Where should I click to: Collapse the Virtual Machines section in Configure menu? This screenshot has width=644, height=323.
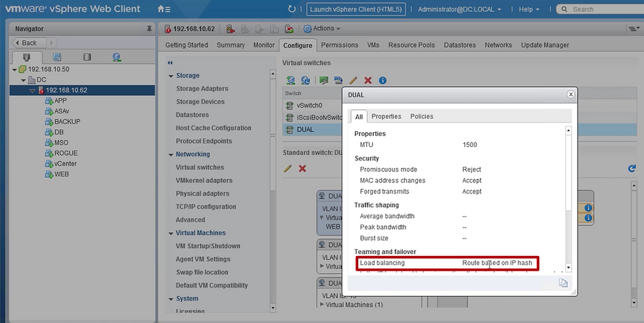171,234
